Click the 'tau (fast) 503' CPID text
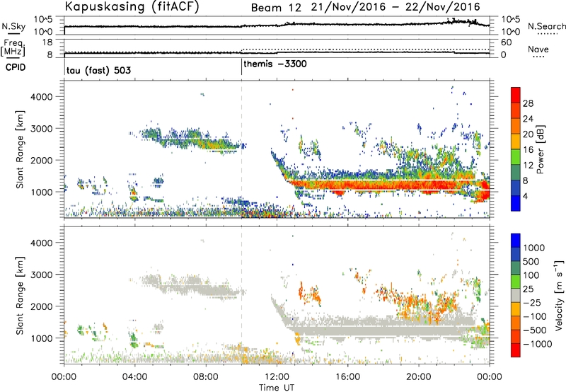566x392 pixels. point(98,70)
